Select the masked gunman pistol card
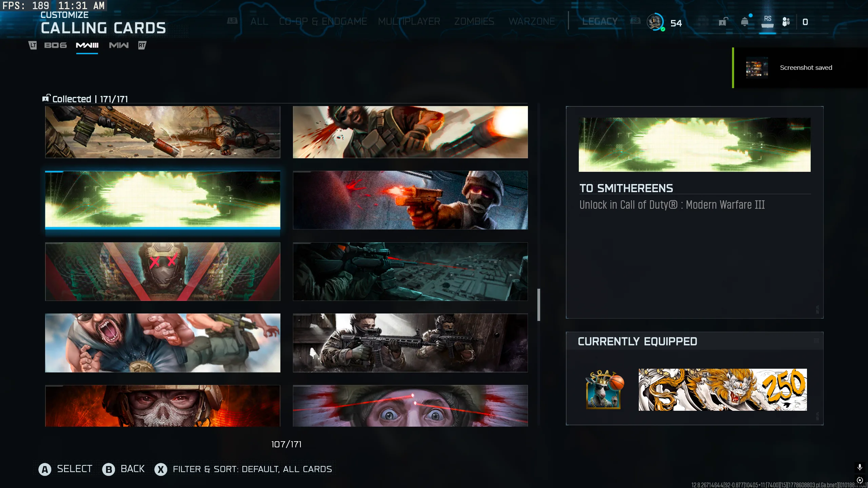Screen dimensions: 868x488 410,200
